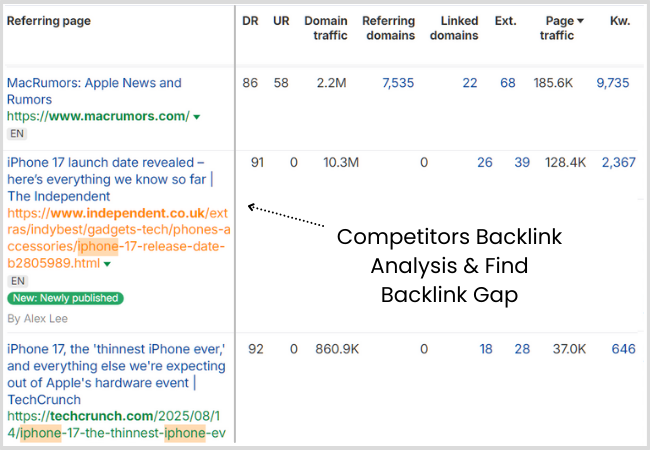
Task: Open the 7,535 referring domains value for MacRumors
Action: click(x=398, y=83)
